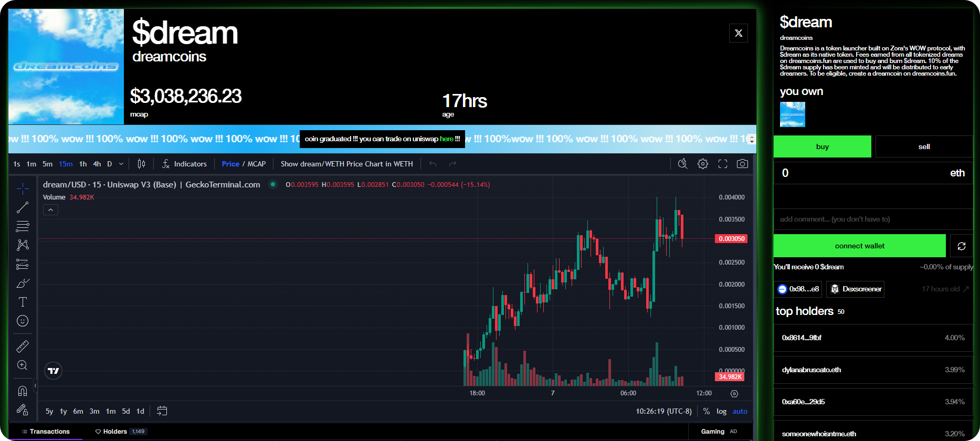The height and width of the screenshot is (441, 980).
Task: Open the measure ruler tool
Action: [23, 346]
